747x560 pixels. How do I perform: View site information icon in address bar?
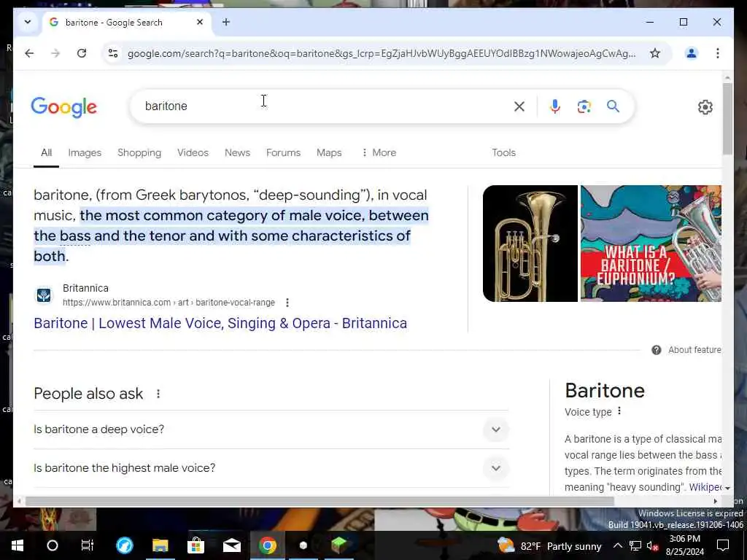tap(113, 53)
